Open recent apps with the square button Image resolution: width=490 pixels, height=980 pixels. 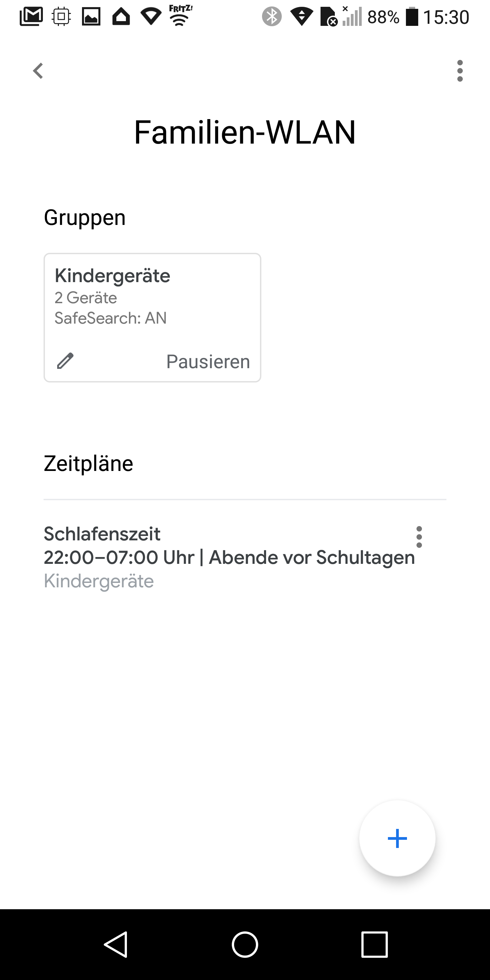[x=374, y=944]
